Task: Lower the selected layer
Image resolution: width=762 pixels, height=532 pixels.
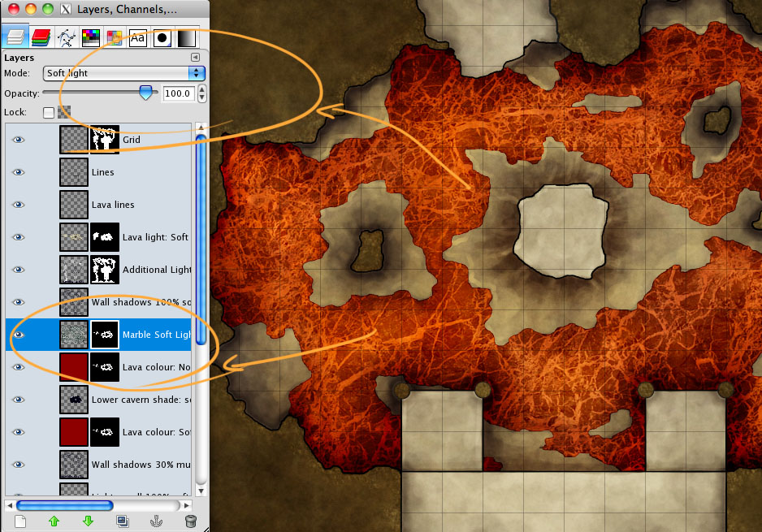Action: (x=88, y=521)
